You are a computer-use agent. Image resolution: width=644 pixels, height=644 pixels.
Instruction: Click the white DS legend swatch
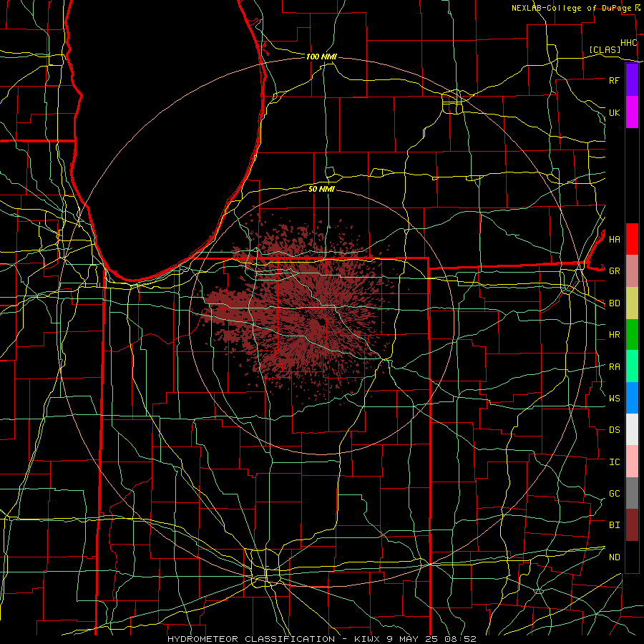tap(632, 429)
